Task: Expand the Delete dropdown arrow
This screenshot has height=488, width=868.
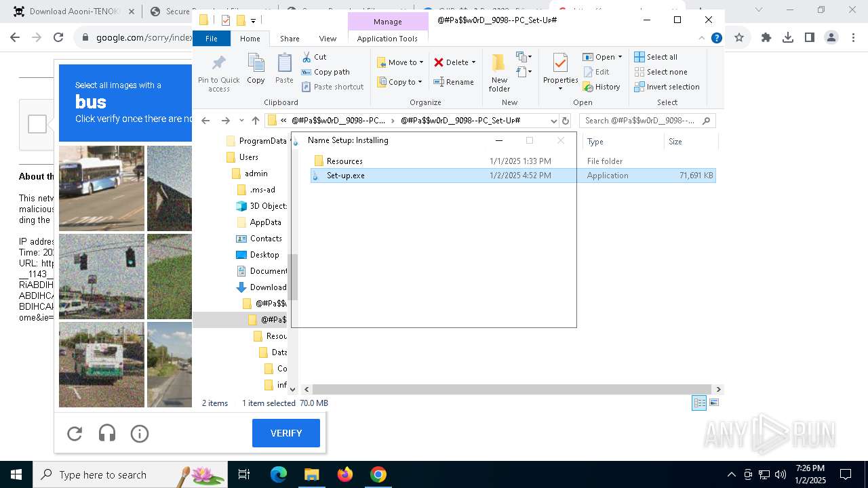Action: (x=473, y=62)
